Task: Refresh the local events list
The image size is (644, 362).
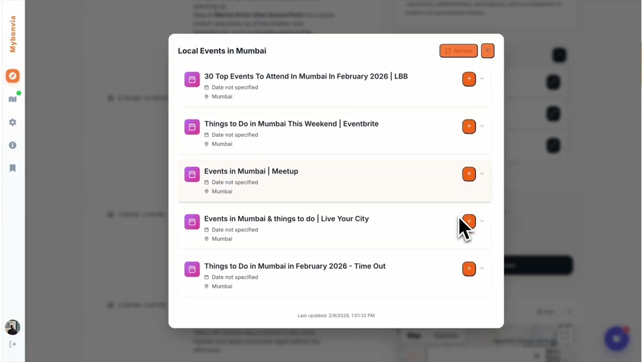Action: 458,51
